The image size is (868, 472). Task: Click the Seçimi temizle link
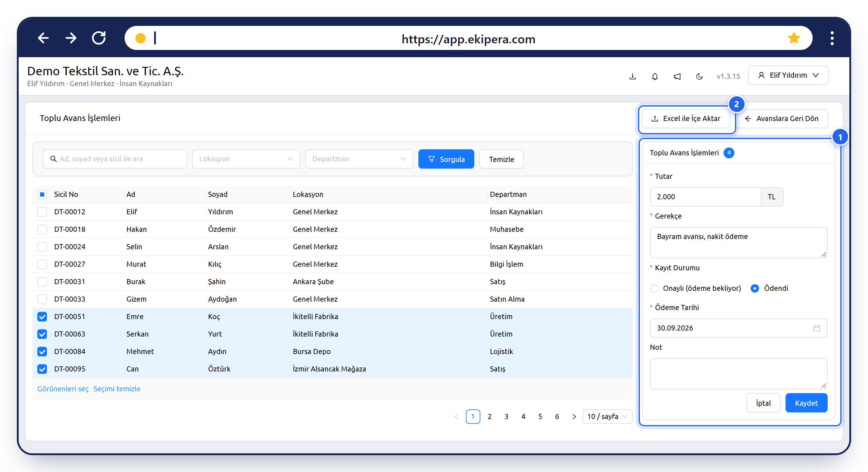117,389
